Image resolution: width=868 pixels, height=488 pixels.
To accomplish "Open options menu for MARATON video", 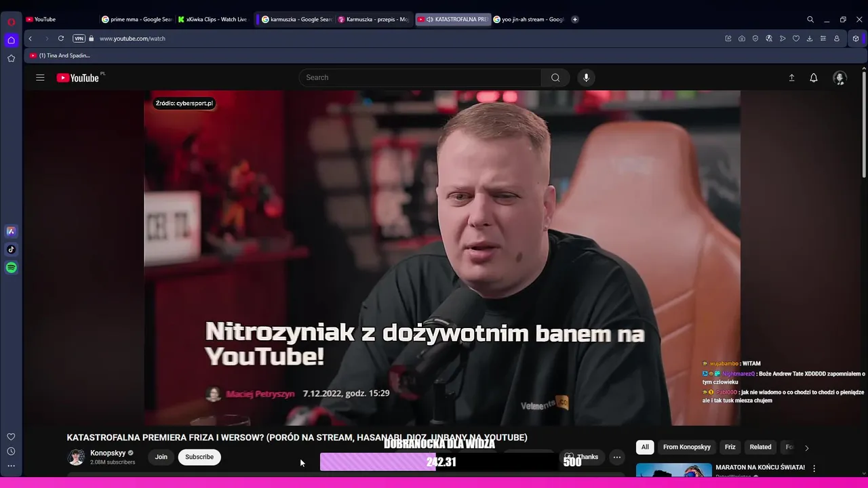I will [x=814, y=468].
